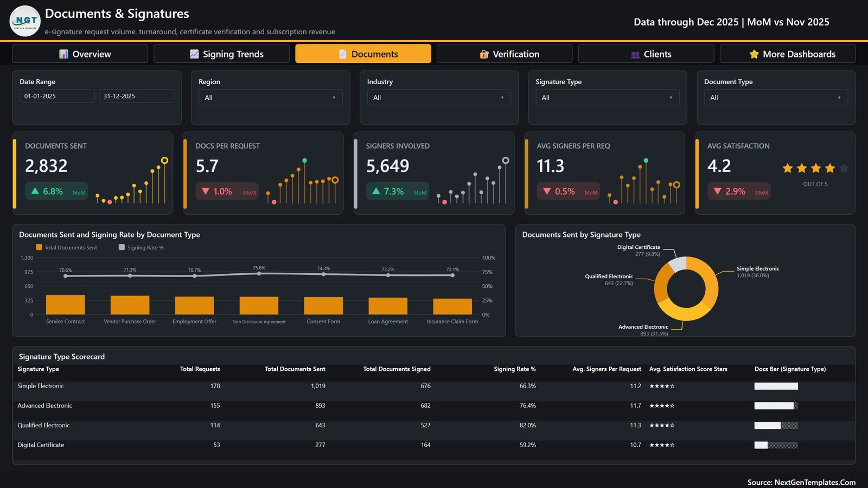Click the green up arrow in Documents Sent
This screenshot has height=488, width=868.
[x=35, y=191]
